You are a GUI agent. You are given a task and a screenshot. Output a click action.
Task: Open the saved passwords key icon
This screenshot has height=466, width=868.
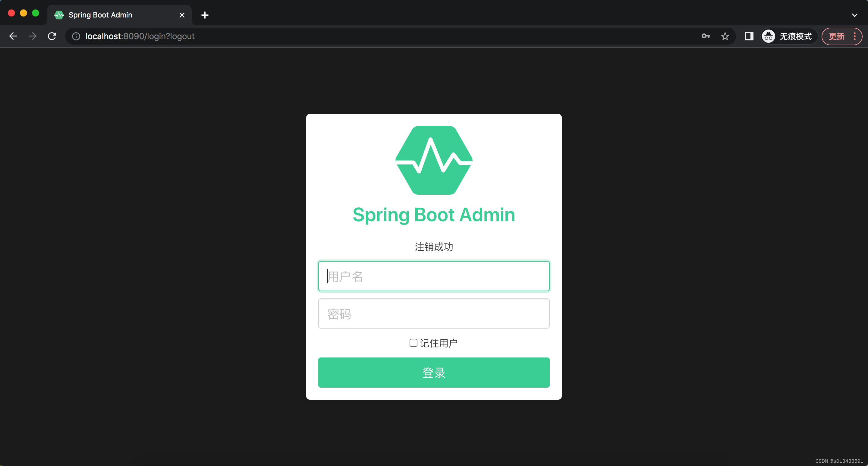click(x=706, y=36)
